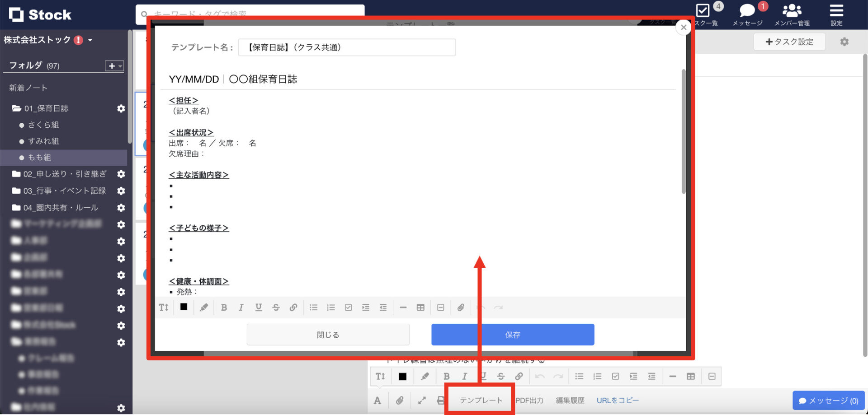Toggle bold formatting in the template editor

click(224, 308)
